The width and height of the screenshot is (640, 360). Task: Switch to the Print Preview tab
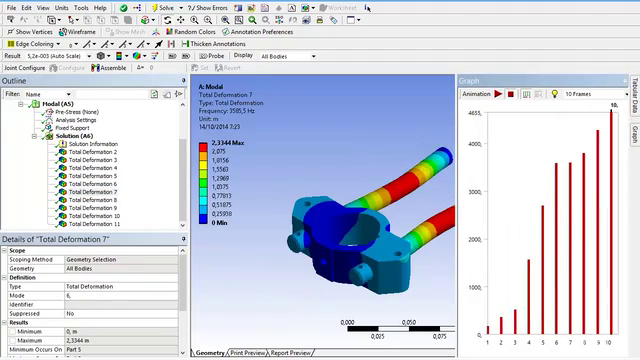pyautogui.click(x=247, y=353)
